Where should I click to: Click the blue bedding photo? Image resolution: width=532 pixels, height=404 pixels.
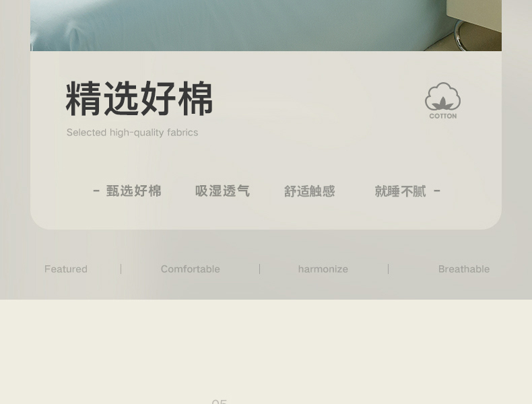click(266, 26)
